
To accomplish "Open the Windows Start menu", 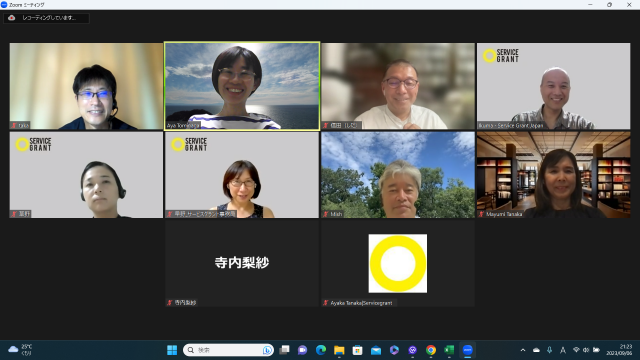I will click(x=172, y=350).
